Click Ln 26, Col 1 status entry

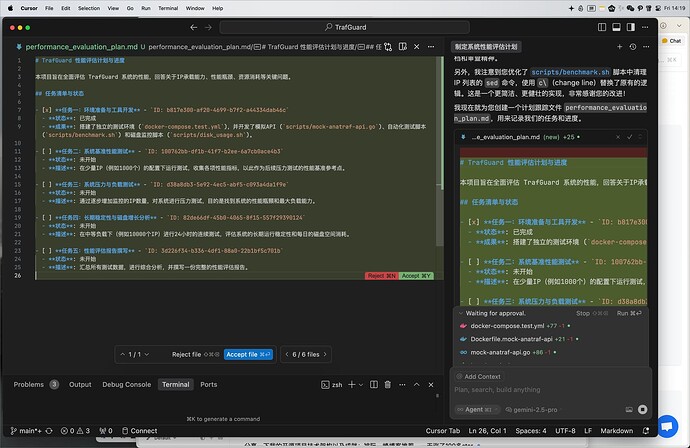coord(487,431)
